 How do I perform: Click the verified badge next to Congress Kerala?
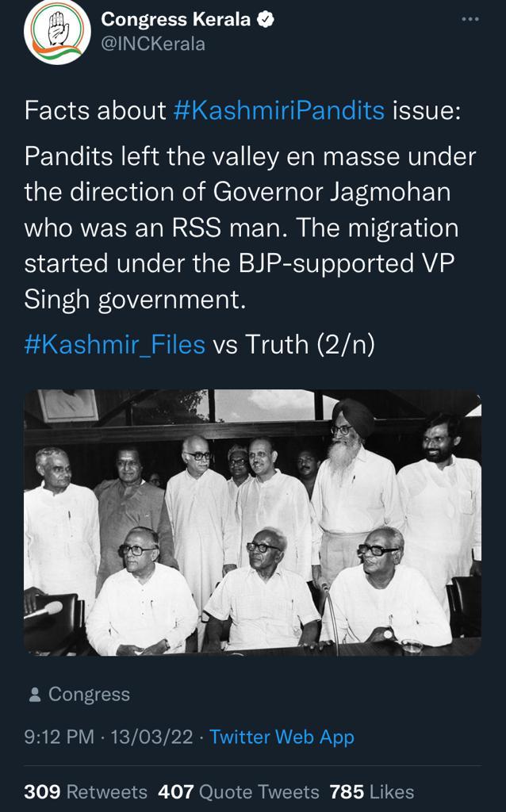[266, 20]
